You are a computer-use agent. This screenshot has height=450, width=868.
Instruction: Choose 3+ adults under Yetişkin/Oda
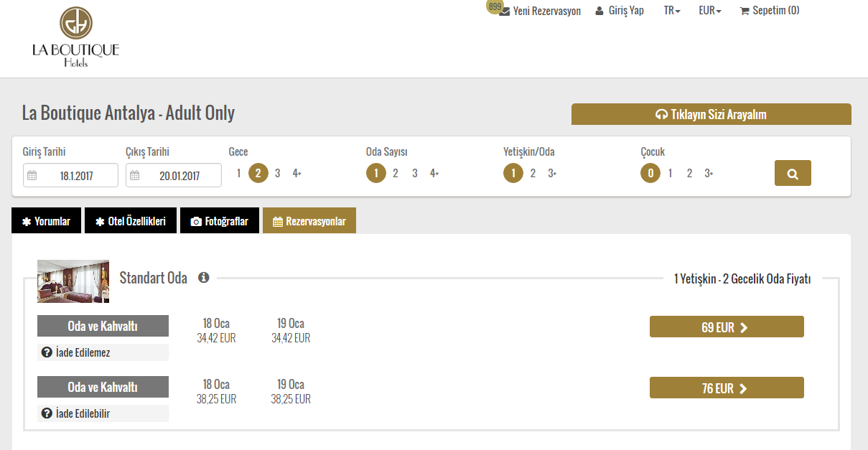(x=551, y=173)
